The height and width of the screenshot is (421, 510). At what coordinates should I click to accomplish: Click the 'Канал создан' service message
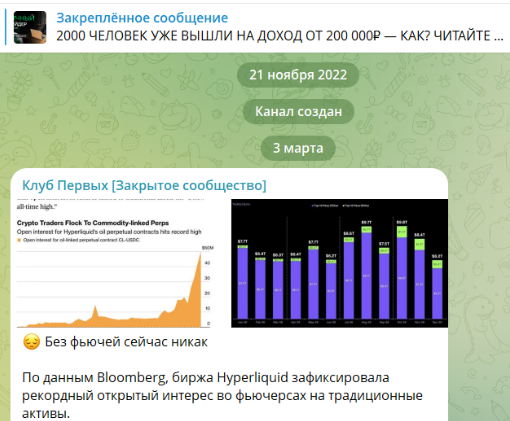298,111
